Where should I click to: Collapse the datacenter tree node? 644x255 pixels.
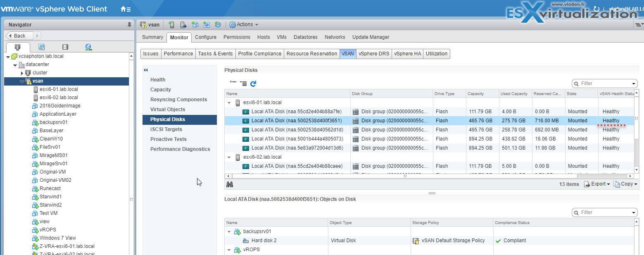[15, 64]
